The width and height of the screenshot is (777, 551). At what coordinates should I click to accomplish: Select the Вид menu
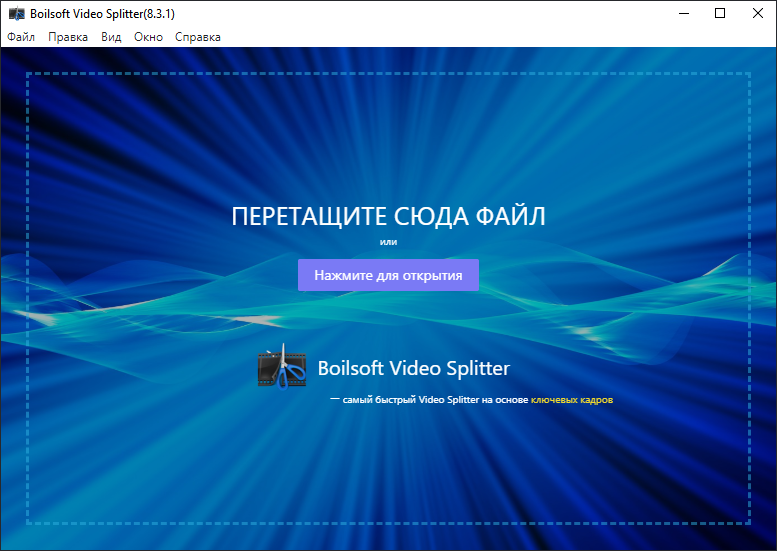click(x=111, y=37)
